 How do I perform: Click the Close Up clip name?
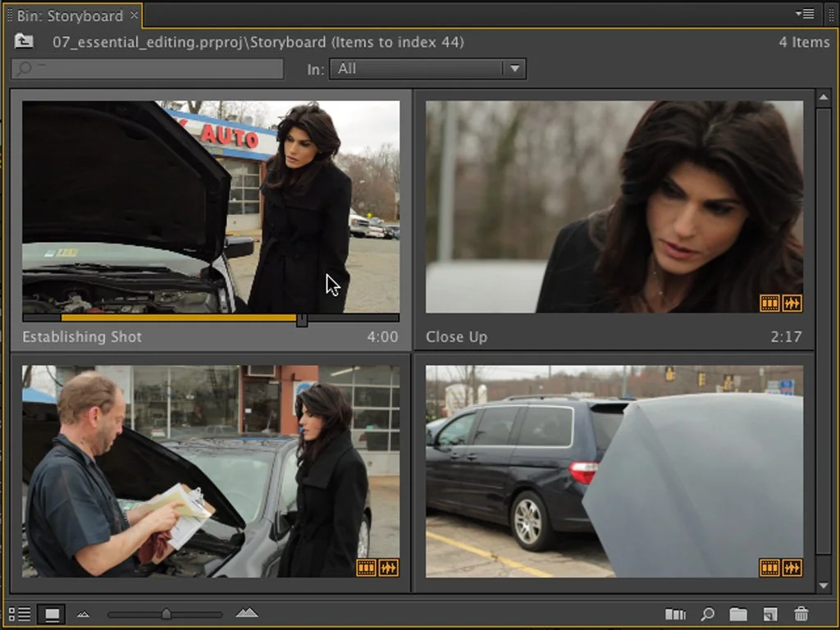point(456,337)
